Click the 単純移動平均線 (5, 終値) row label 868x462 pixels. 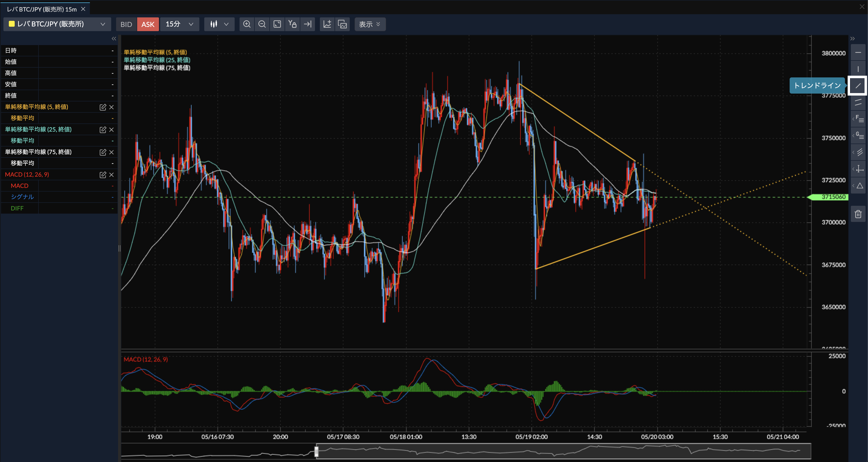(36, 107)
